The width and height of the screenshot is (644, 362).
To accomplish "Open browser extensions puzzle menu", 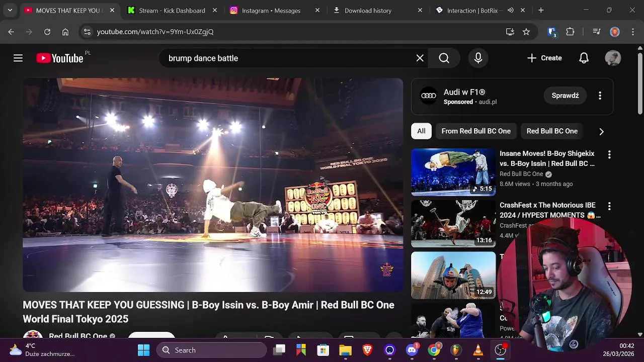I will pos(570,32).
